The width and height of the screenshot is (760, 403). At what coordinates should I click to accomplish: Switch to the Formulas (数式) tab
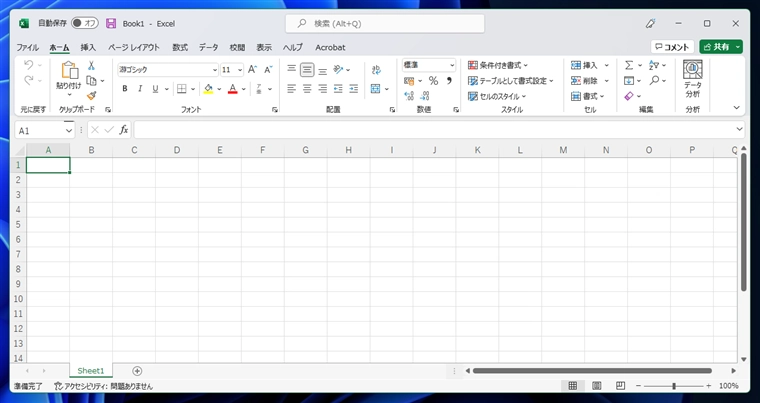pos(180,48)
